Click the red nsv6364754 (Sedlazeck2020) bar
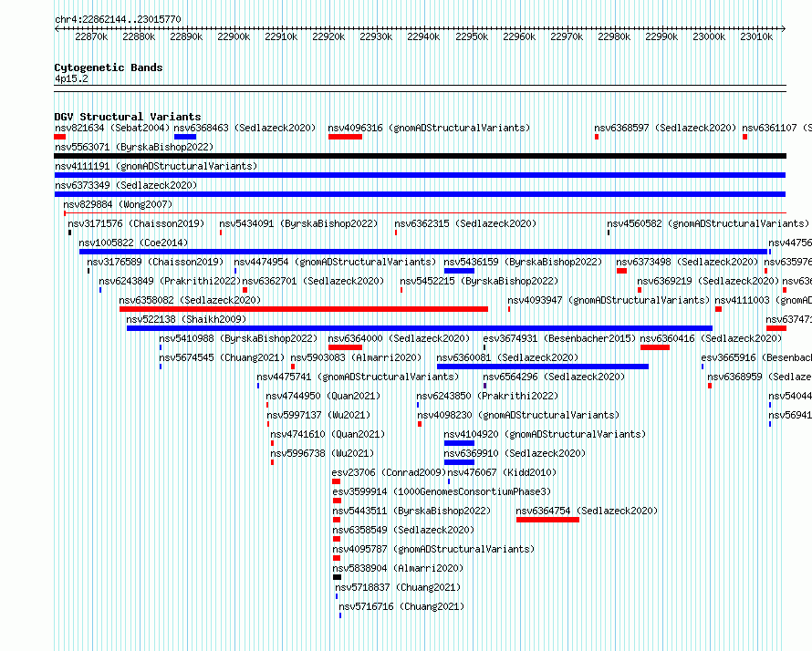Screen dimensions: 812x651 click(x=547, y=520)
